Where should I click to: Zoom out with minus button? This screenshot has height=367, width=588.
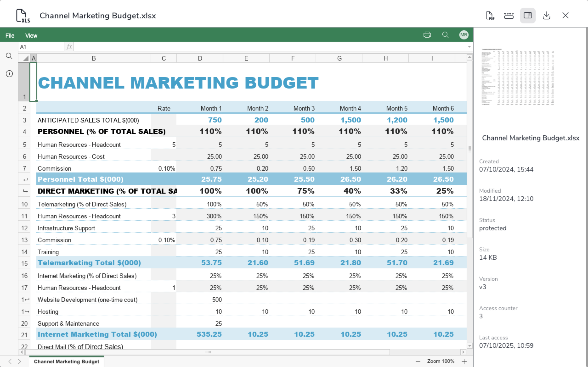click(418, 362)
